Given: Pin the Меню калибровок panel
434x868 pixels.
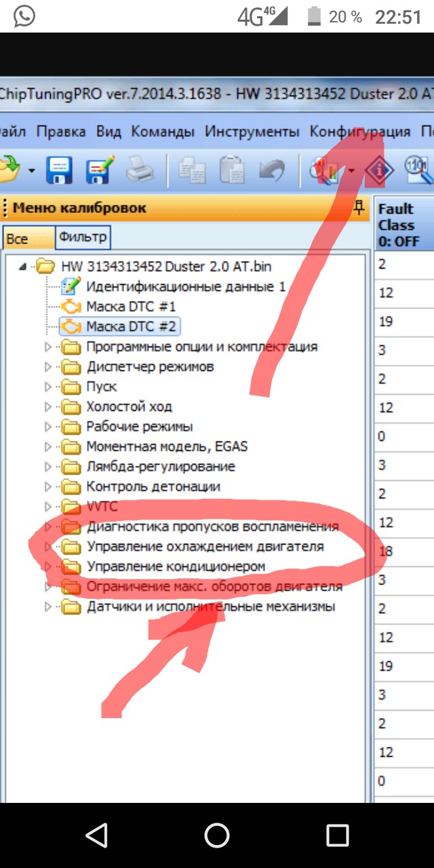Looking at the screenshot, I should tap(359, 208).
